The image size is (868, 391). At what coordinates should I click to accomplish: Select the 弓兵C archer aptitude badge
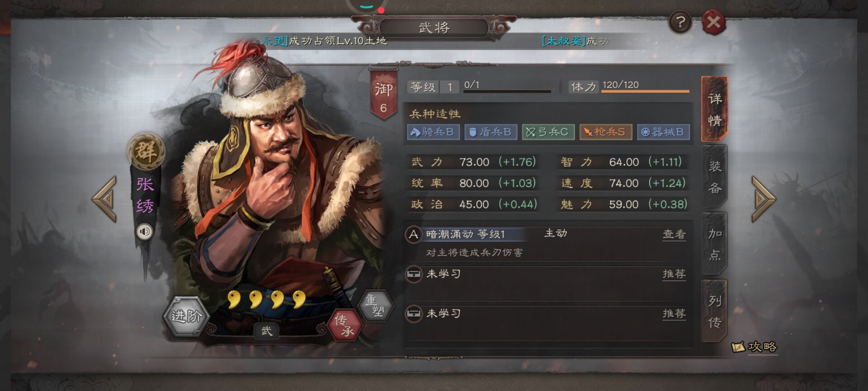[x=548, y=132]
